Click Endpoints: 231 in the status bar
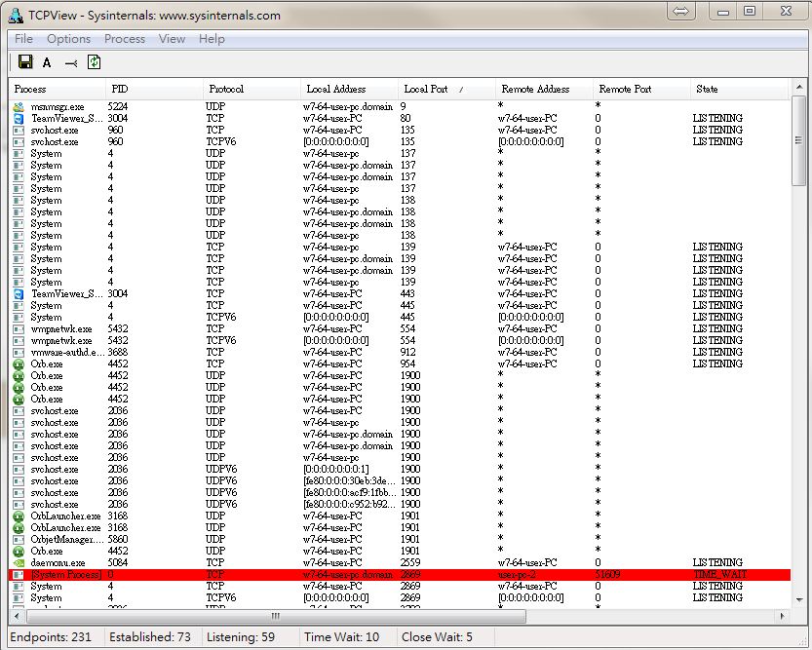Viewport: 812px width, 650px height. click(x=51, y=637)
